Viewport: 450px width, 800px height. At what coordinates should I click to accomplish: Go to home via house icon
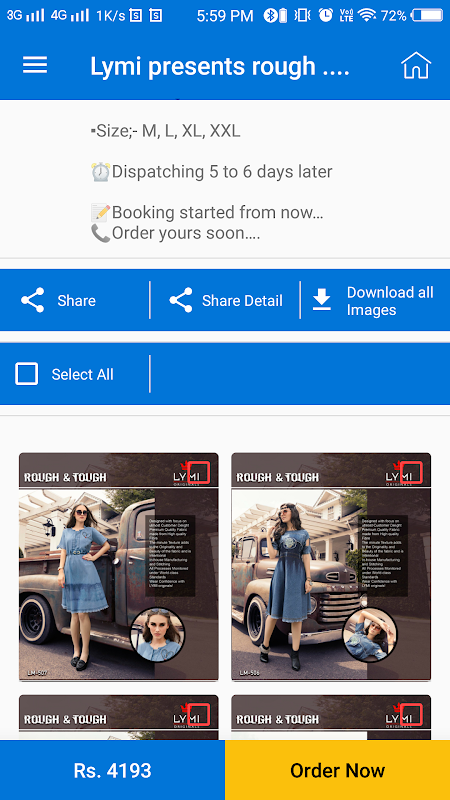(416, 65)
